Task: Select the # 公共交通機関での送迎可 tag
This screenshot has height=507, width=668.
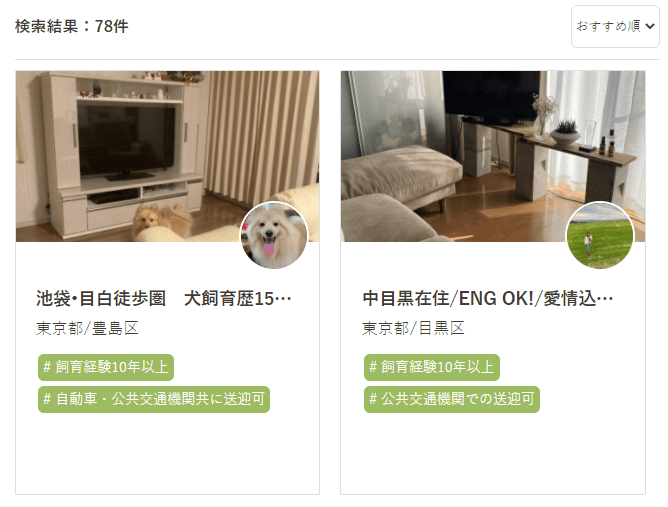Action: coord(452,399)
